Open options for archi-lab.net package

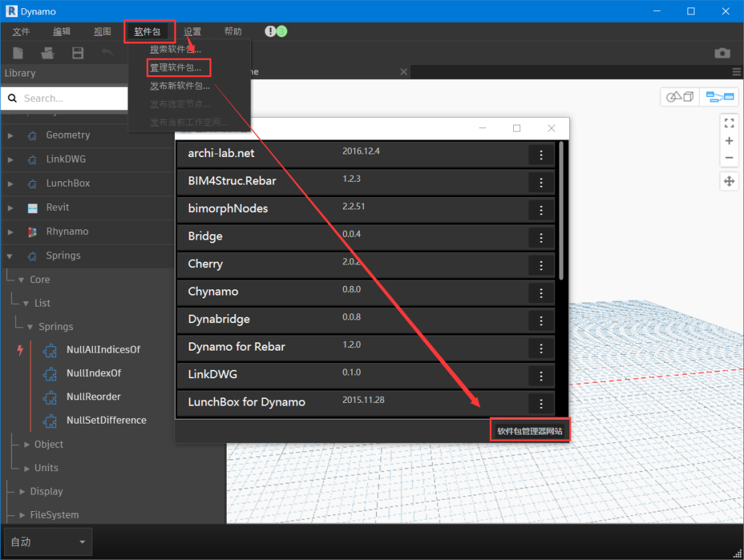point(541,155)
